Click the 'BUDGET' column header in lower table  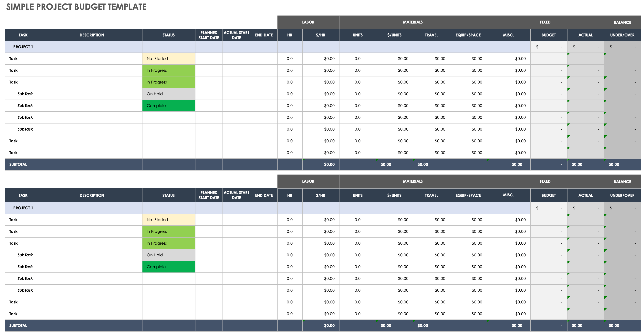point(549,195)
